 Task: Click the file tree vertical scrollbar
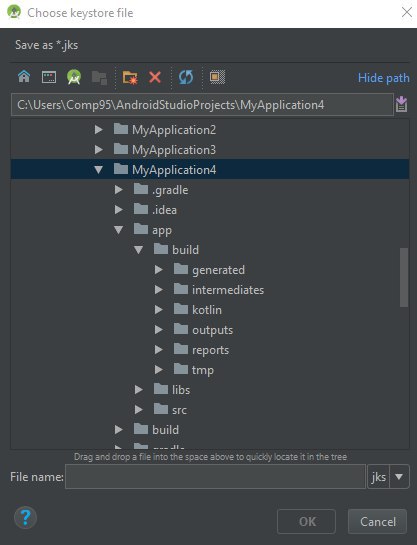coord(404,277)
